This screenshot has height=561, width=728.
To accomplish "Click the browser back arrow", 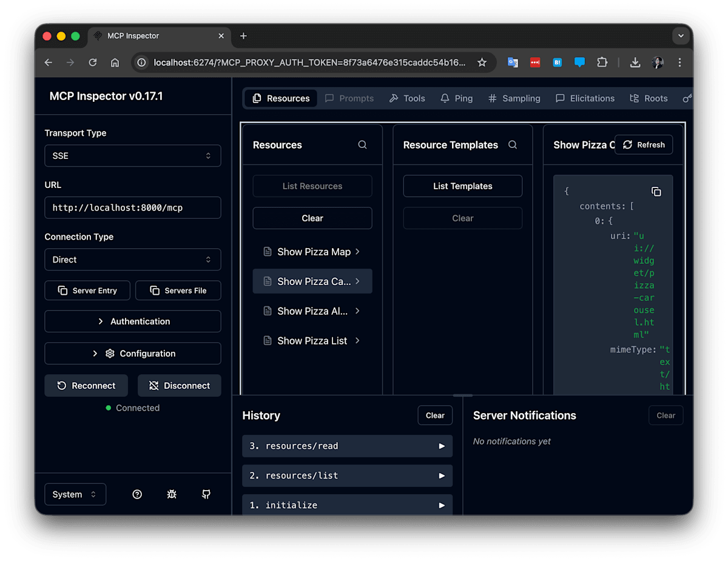I will tap(49, 62).
